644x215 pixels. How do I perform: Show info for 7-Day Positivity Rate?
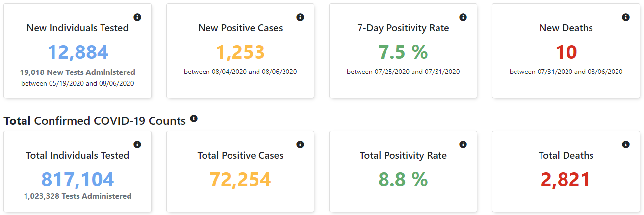[463, 17]
